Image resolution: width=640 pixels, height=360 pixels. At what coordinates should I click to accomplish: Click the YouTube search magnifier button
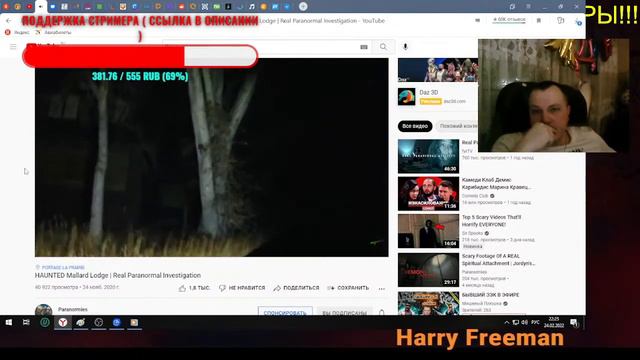click(383, 47)
